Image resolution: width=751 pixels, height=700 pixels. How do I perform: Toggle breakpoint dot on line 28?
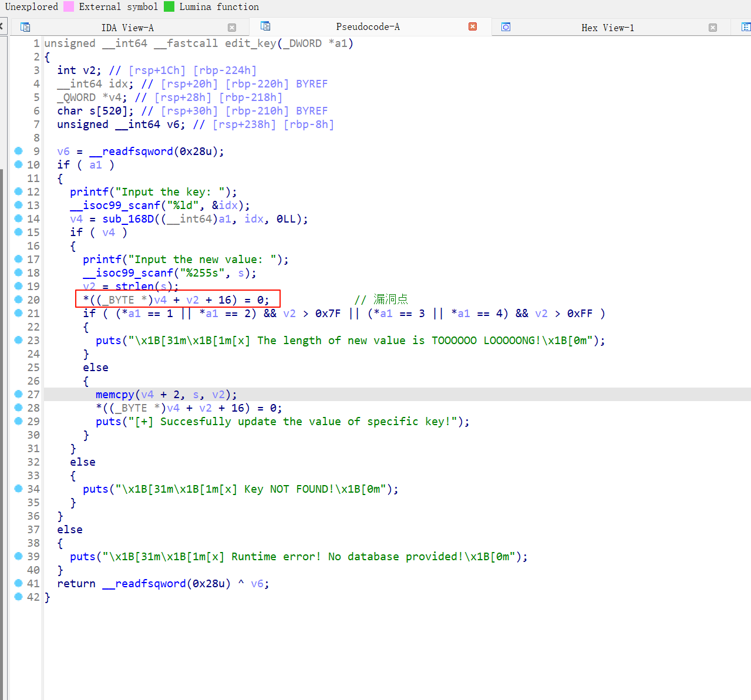coord(18,408)
